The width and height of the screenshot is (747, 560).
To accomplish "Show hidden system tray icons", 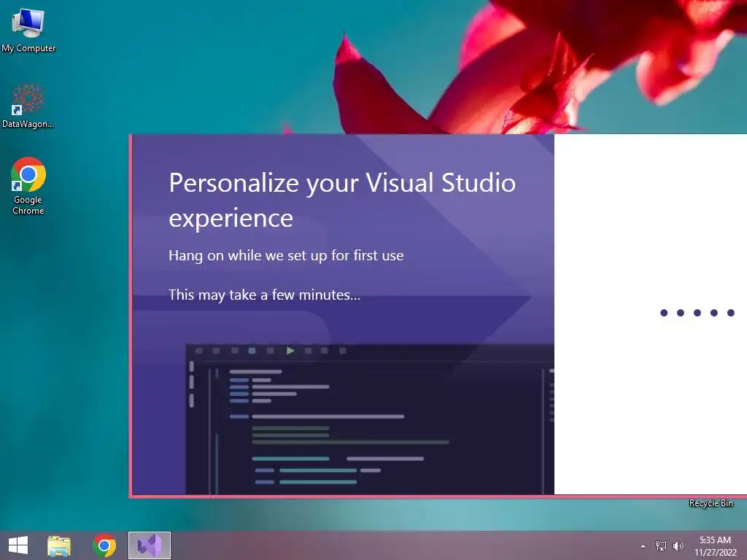I will pyautogui.click(x=643, y=546).
